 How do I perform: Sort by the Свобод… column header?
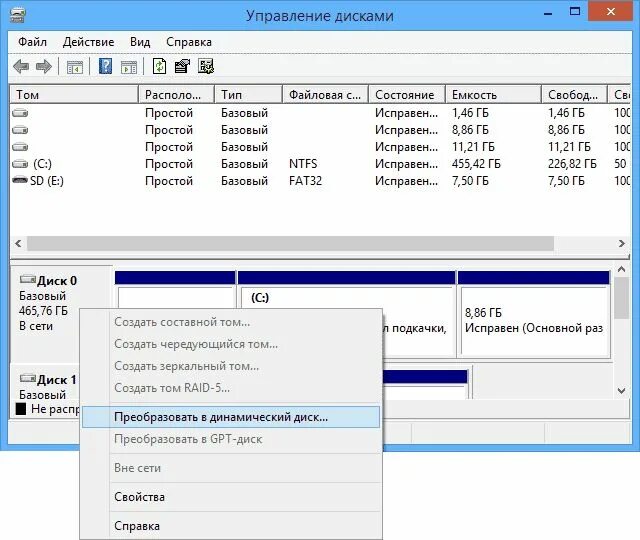click(574, 95)
